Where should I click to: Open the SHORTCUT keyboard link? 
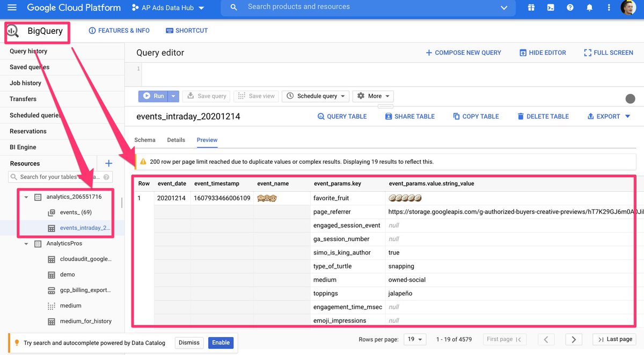click(187, 31)
